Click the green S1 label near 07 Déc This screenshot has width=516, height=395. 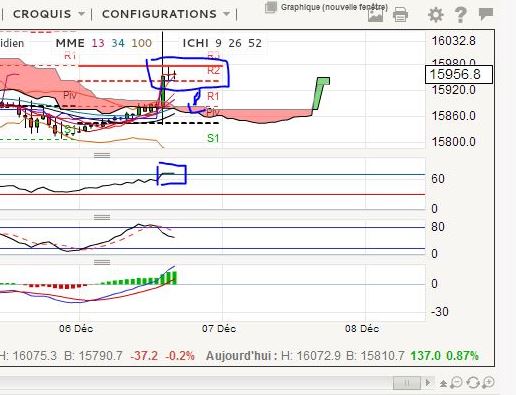(213, 138)
